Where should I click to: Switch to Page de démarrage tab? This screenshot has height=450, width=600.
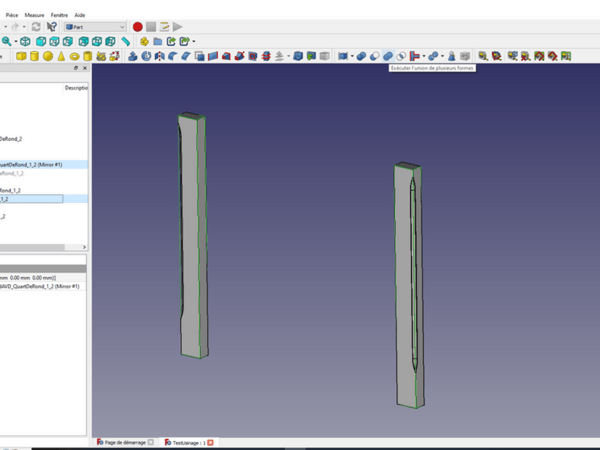point(125,442)
